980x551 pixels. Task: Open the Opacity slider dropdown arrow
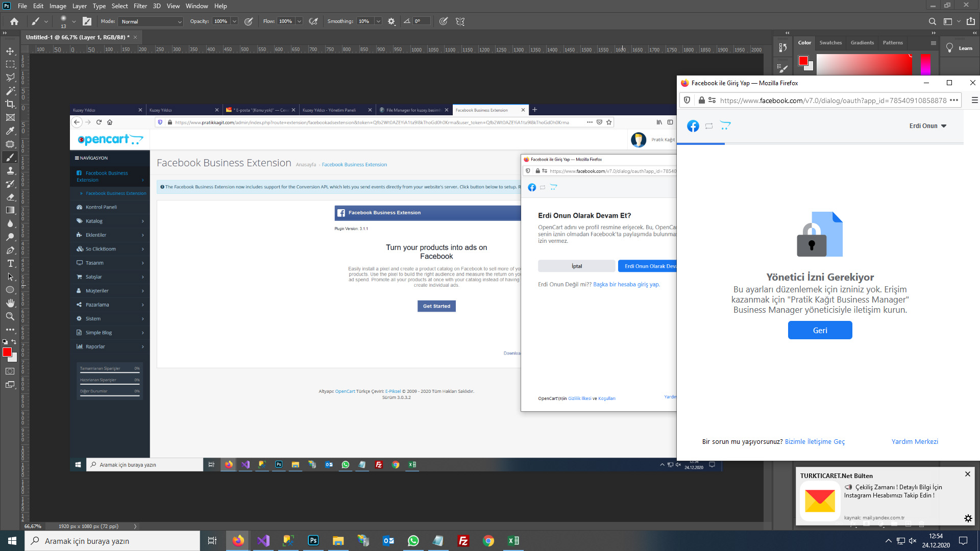click(234, 21)
